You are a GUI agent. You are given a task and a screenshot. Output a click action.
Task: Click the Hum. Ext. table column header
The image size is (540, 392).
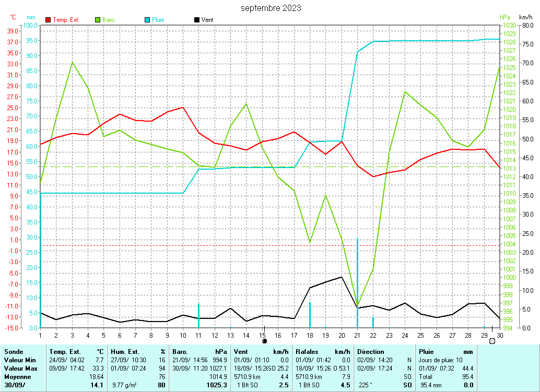pyautogui.click(x=125, y=352)
